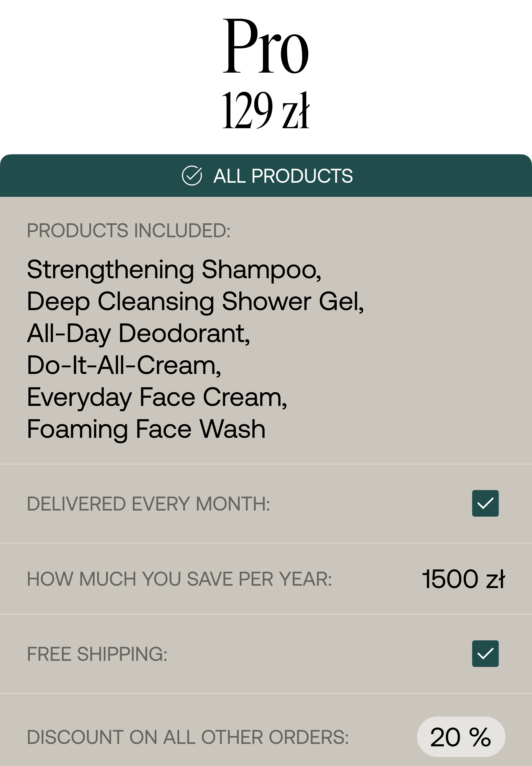Toggle the Delivered Every Month checkbox
The width and height of the screenshot is (532, 766).
coord(485,503)
